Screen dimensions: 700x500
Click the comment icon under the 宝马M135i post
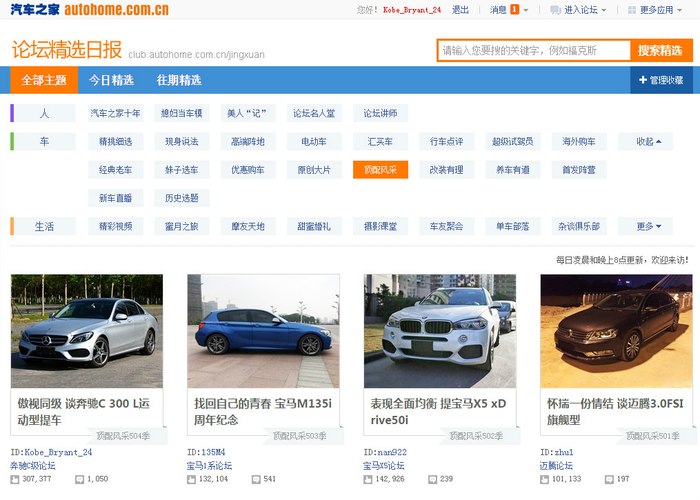(256, 479)
